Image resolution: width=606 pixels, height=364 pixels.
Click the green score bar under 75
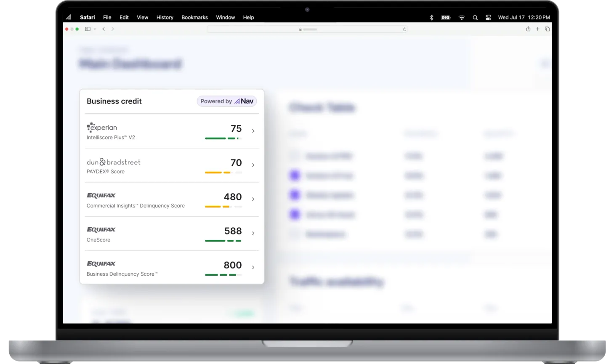tap(223, 138)
